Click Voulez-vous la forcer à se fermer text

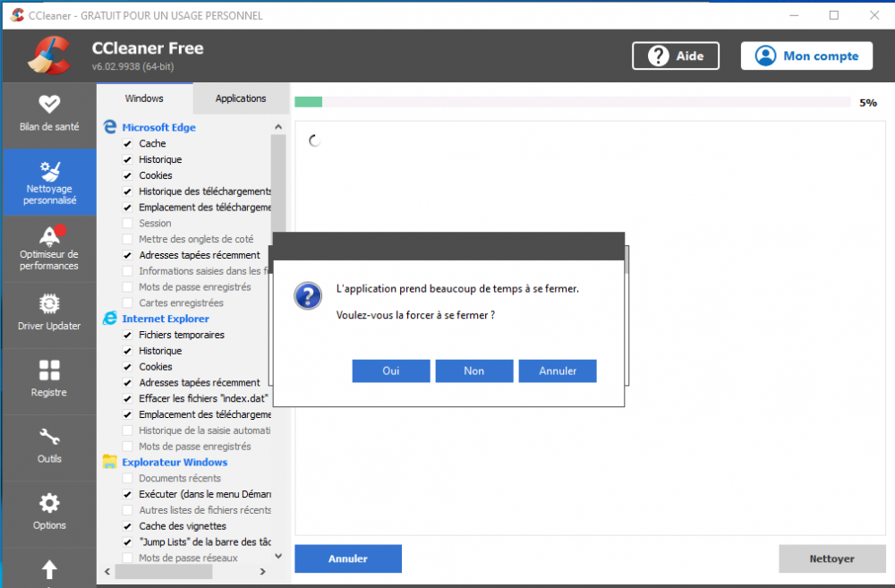click(415, 315)
